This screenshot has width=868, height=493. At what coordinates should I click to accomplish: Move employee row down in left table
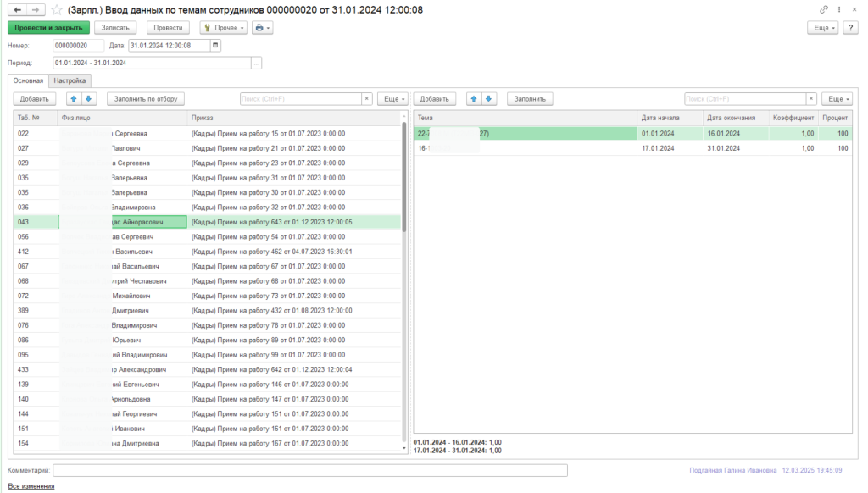(x=88, y=99)
